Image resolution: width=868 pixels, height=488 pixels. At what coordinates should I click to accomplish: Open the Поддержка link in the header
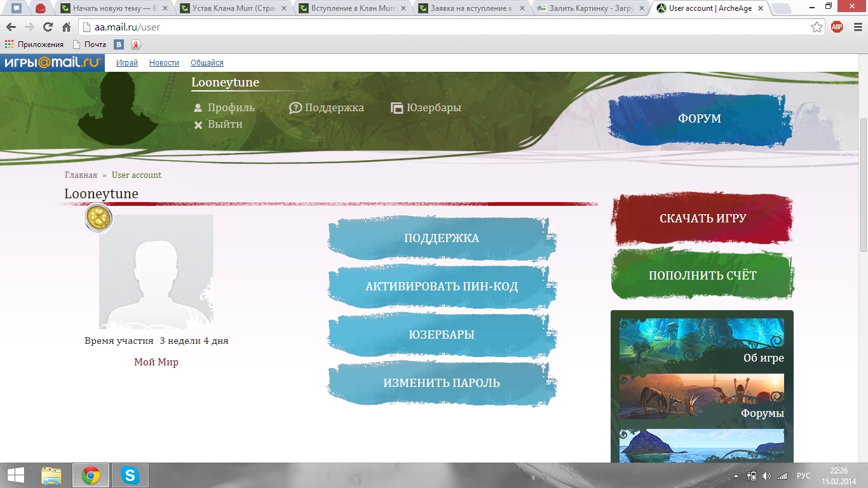pos(327,108)
